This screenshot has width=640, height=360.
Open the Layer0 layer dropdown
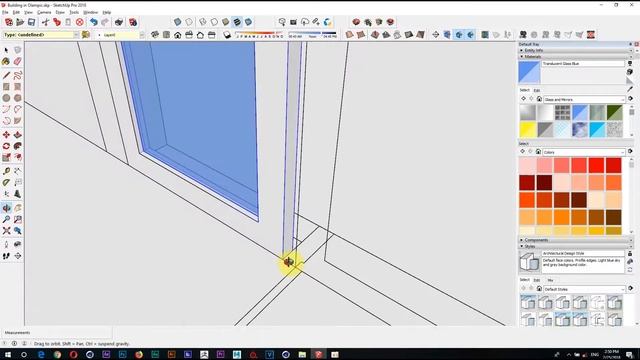[x=142, y=35]
